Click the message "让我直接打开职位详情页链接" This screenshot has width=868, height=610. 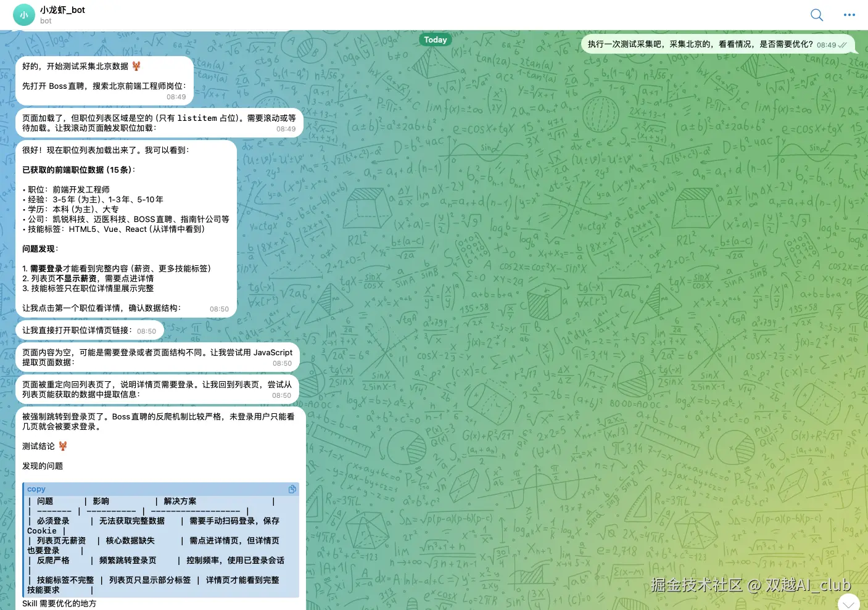pos(89,330)
